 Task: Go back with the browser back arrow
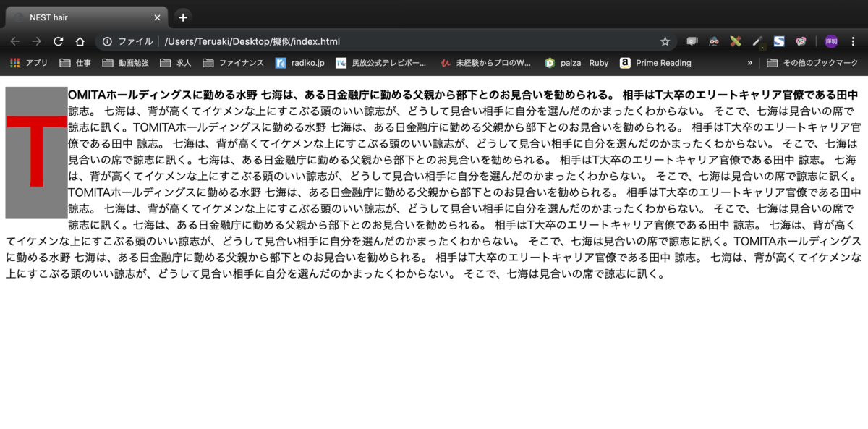click(x=15, y=41)
